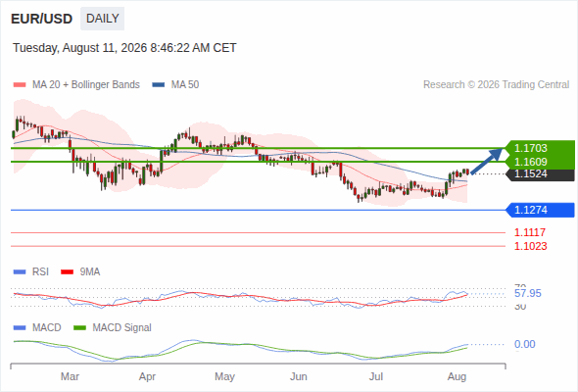Click the 1.1274 pivot price tag
The image size is (578, 392).
point(541,210)
